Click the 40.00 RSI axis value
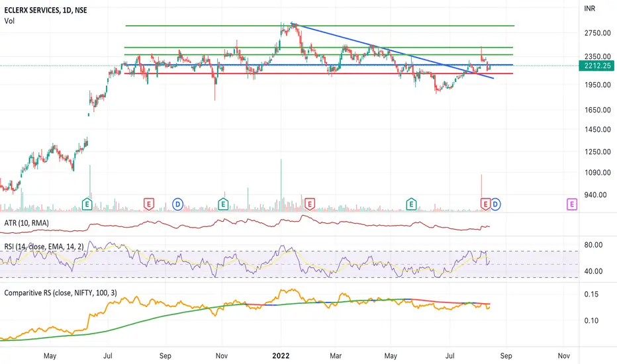 [x=593, y=271]
